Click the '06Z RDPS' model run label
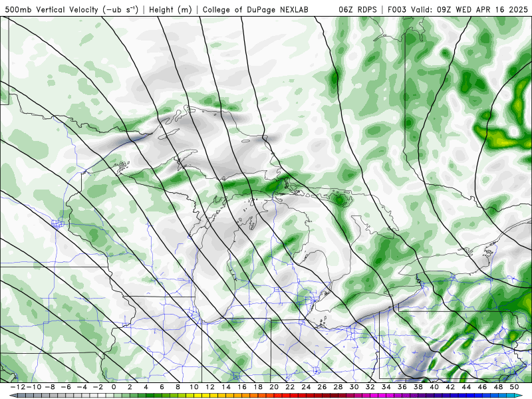The height and width of the screenshot is (399, 532). [x=357, y=9]
